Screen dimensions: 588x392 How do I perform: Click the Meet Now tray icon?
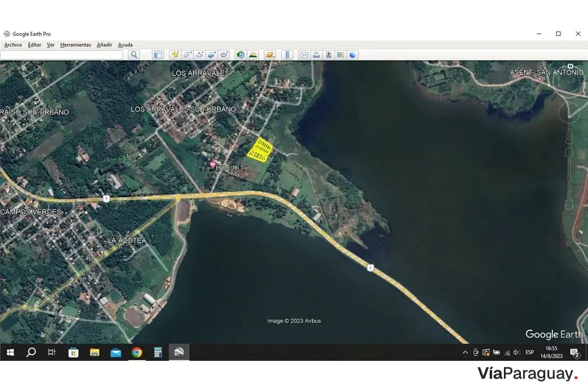pyautogui.click(x=476, y=352)
